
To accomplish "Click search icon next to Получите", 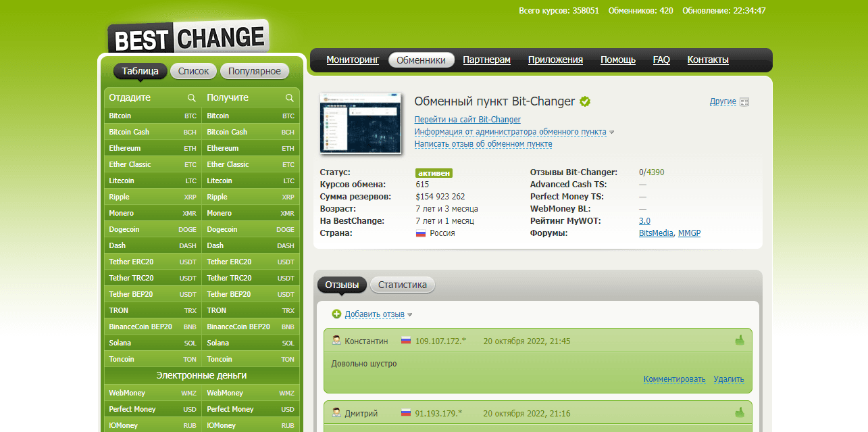I will (x=290, y=98).
